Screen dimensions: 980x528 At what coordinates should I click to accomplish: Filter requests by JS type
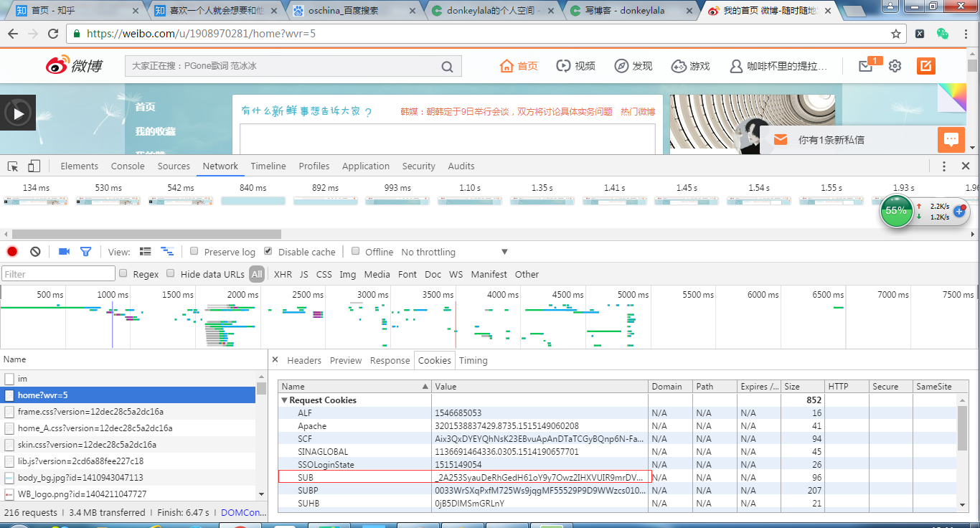click(x=304, y=274)
